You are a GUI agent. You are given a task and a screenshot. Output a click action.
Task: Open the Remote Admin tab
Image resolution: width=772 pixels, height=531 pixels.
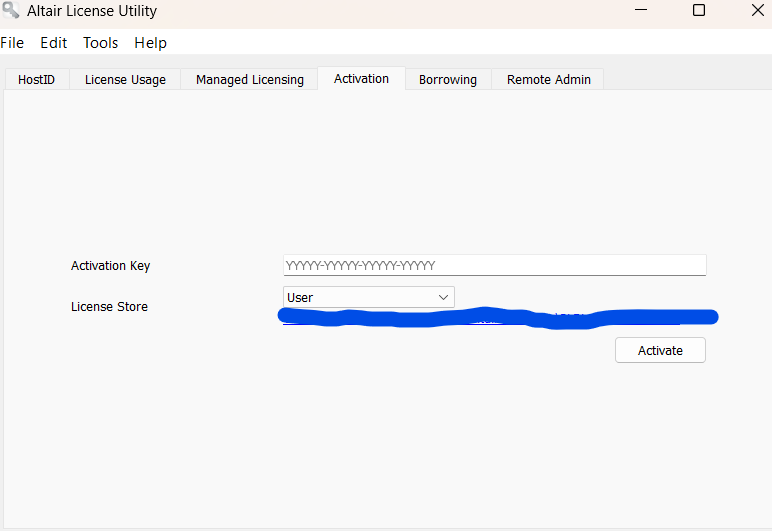548,79
